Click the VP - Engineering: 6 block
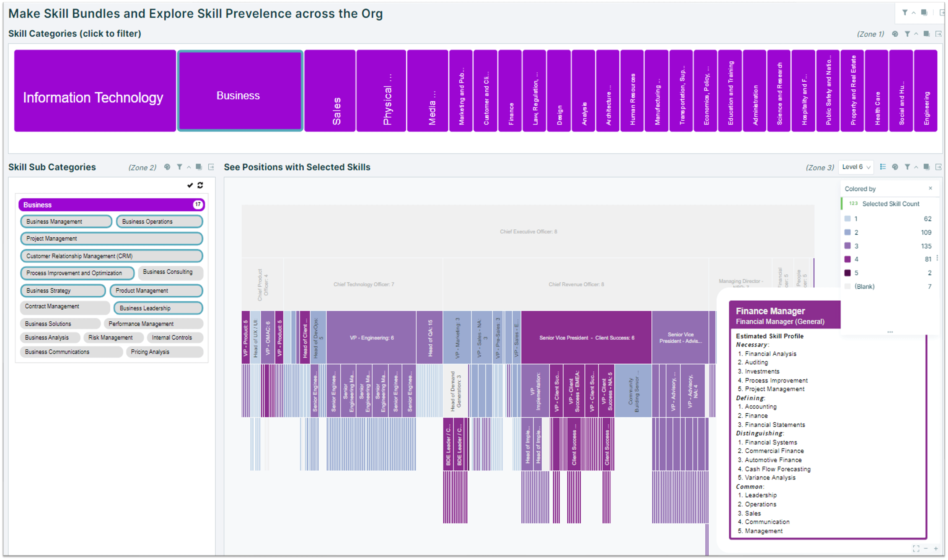Viewport: 948px width, 560px height. pyautogui.click(x=371, y=337)
